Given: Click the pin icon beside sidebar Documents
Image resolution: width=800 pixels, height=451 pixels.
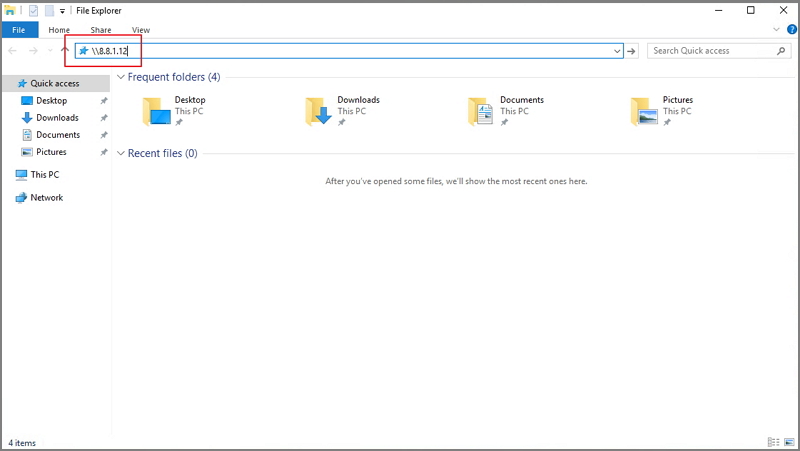Looking at the screenshot, I should [104, 135].
